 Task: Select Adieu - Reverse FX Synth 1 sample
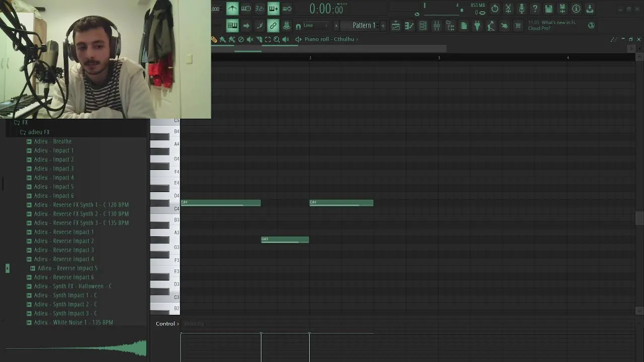82,205
